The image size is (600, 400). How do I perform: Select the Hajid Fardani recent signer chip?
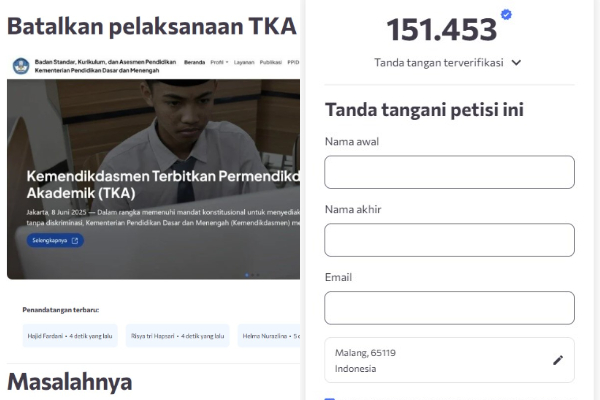pos(70,336)
